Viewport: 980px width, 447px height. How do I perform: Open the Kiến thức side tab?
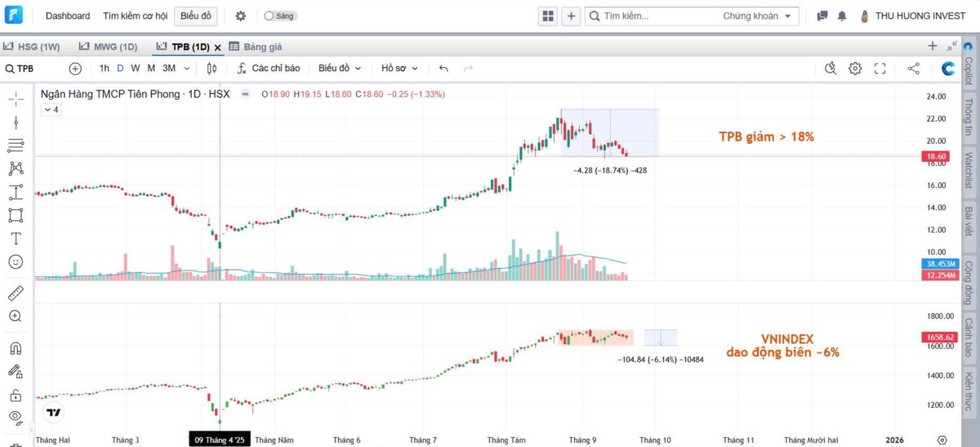pos(969,392)
